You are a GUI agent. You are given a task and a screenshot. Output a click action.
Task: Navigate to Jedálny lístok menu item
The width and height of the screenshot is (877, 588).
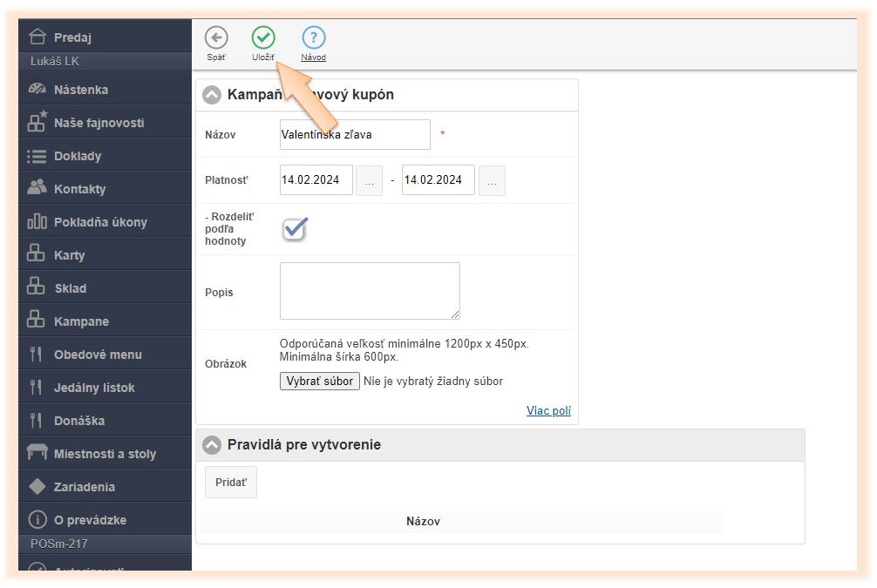point(94,388)
